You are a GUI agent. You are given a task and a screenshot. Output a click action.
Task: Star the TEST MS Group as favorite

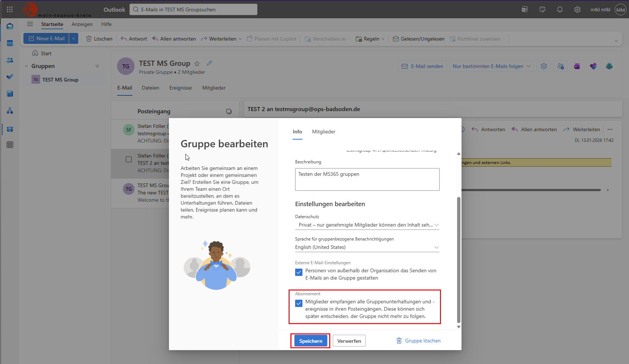coord(197,63)
